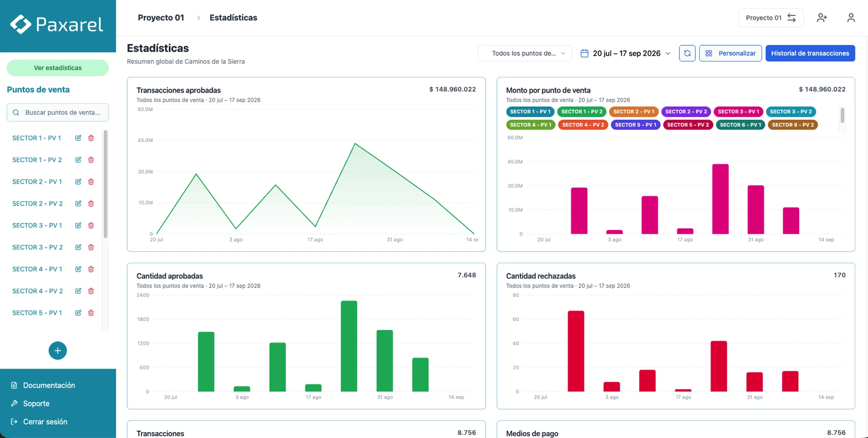Toggle SECTOR 3 - PV 1 legend chip
868x438 pixels.
[x=739, y=112]
